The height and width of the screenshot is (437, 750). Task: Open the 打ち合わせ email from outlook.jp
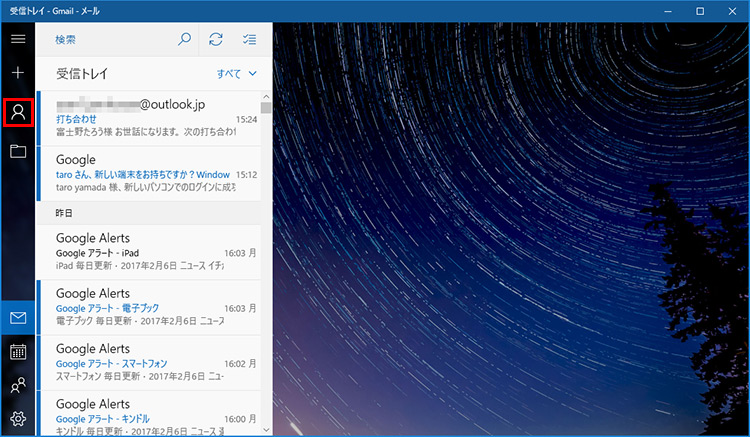[x=147, y=117]
